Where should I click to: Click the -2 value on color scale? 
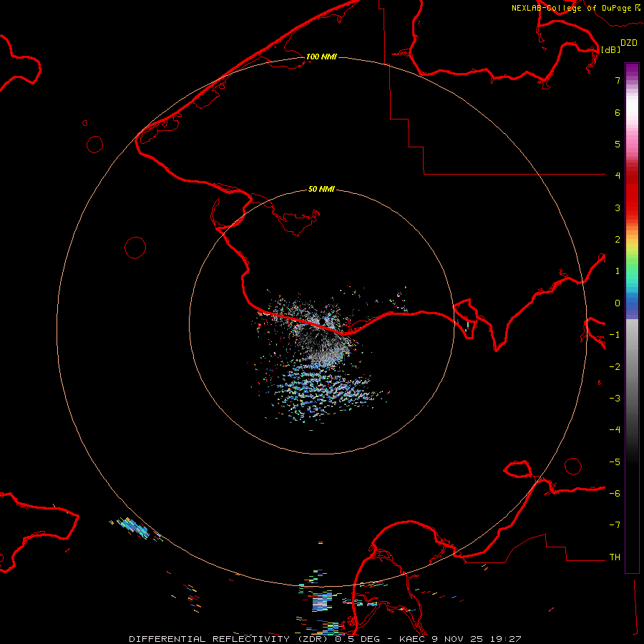pyautogui.click(x=615, y=367)
